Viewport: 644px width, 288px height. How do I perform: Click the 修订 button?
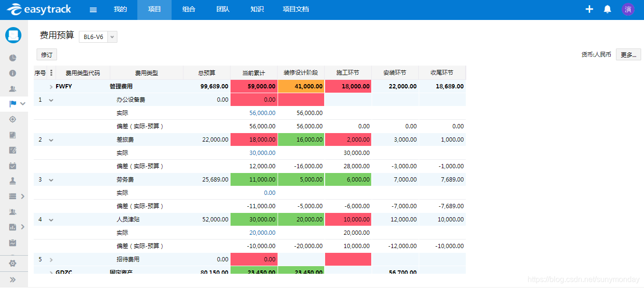pos(47,55)
